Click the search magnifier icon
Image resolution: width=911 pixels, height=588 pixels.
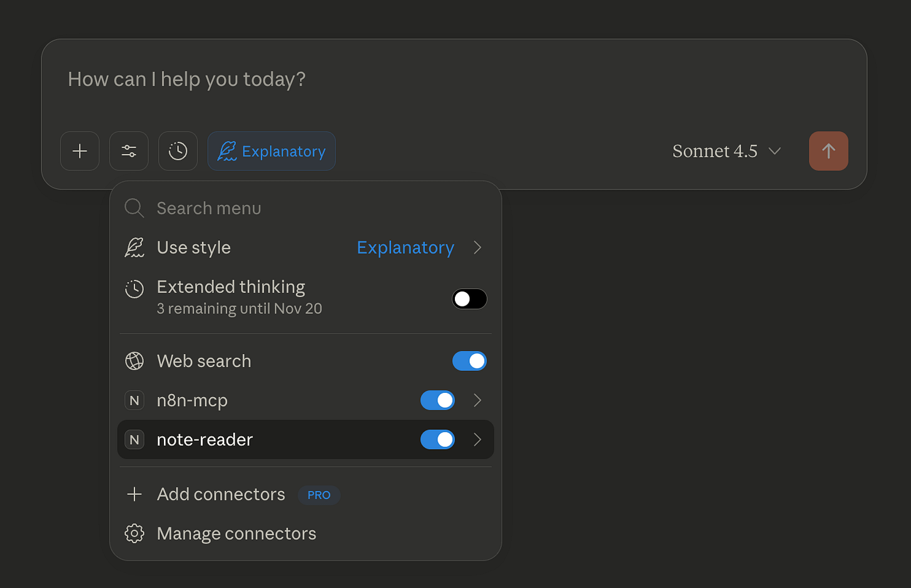tap(134, 208)
